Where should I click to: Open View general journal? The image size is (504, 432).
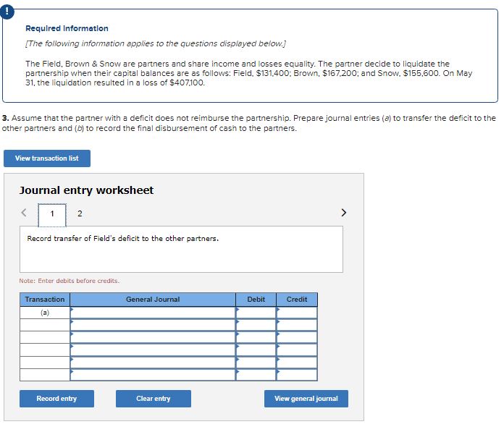coord(306,399)
